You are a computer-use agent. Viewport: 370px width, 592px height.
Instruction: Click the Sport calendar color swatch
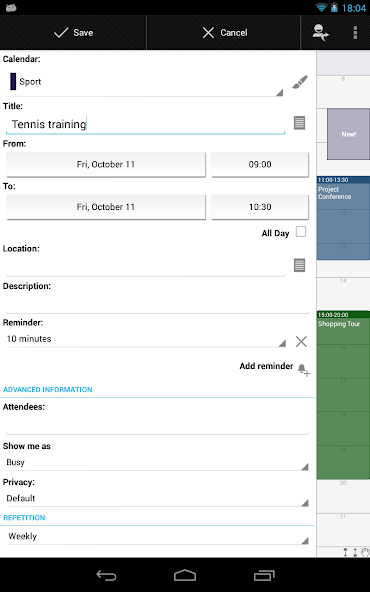(x=13, y=81)
